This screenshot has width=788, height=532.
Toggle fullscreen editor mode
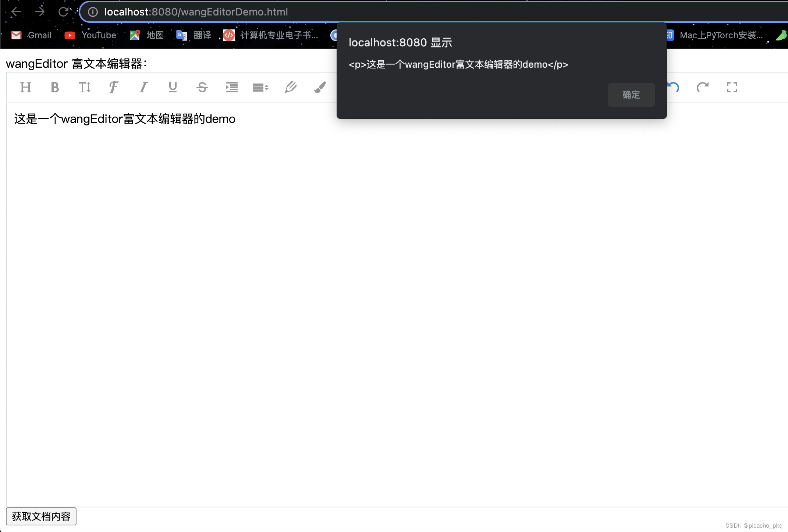point(732,88)
